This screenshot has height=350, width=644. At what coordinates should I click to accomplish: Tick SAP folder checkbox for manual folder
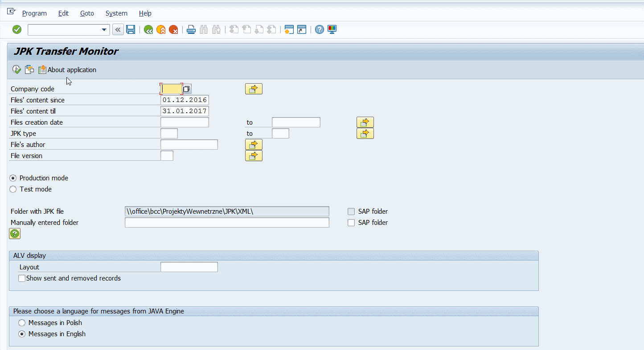pos(351,223)
